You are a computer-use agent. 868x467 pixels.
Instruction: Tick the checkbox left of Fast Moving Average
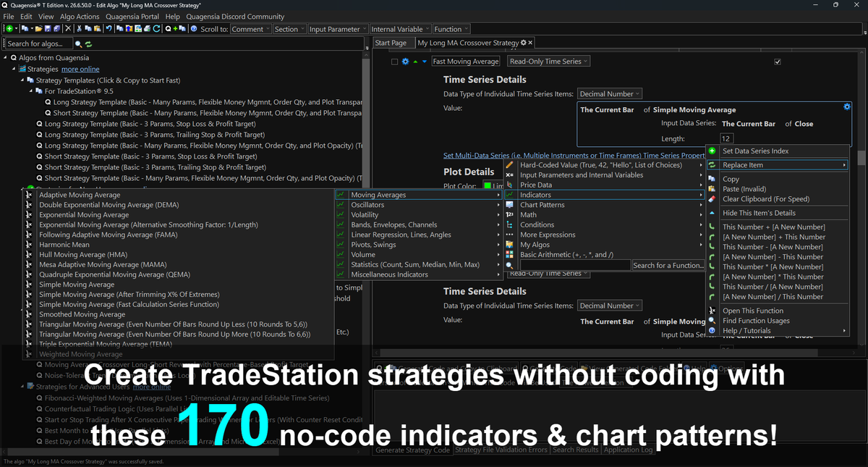pyautogui.click(x=394, y=62)
